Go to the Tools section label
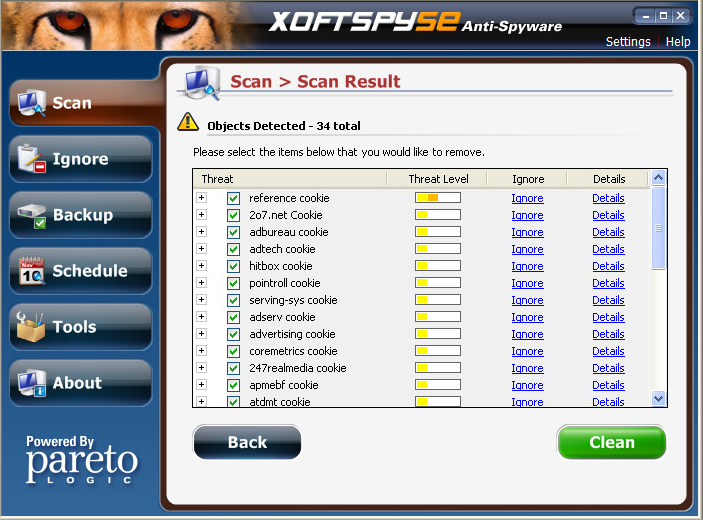 click(74, 327)
